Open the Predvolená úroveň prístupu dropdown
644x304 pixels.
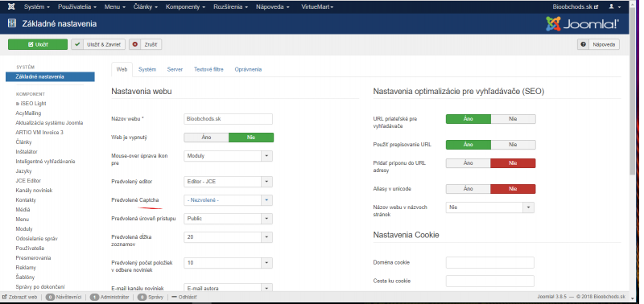coord(229,219)
